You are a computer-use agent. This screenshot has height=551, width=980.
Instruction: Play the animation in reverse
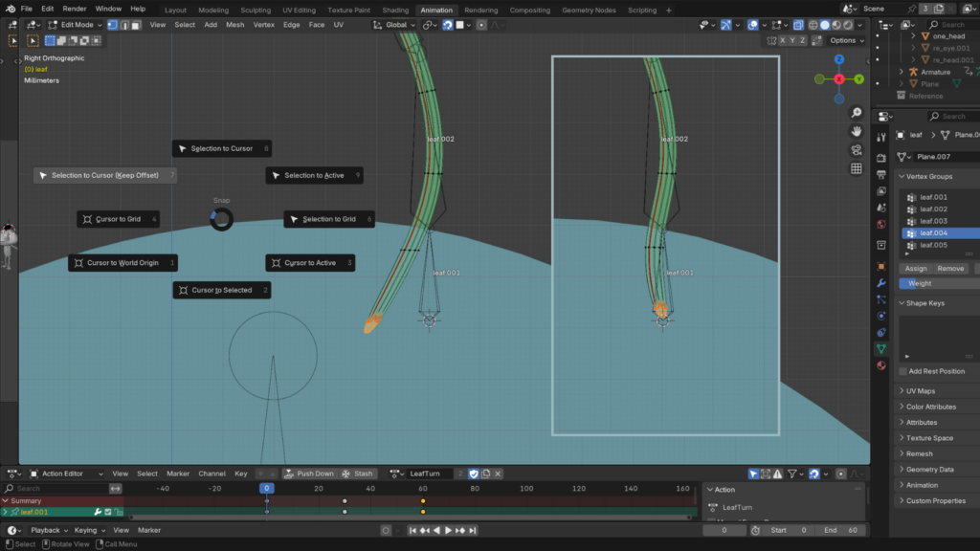point(436,530)
